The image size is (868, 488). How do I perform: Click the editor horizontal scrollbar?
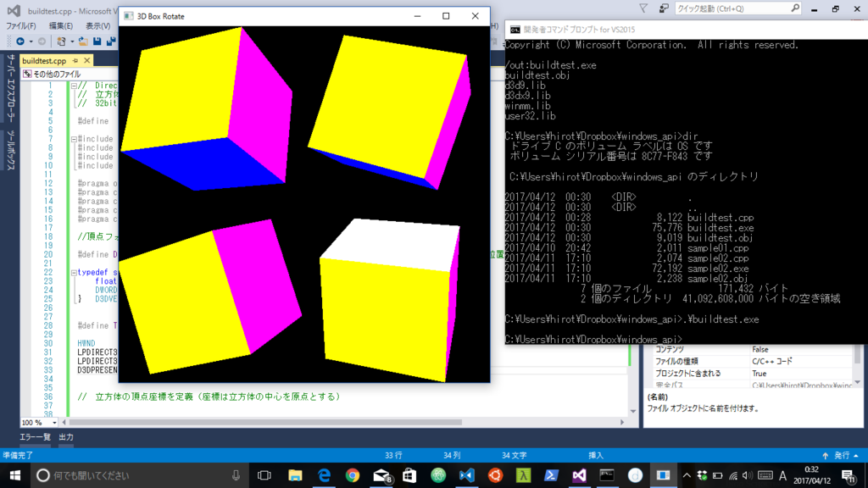[265, 422]
